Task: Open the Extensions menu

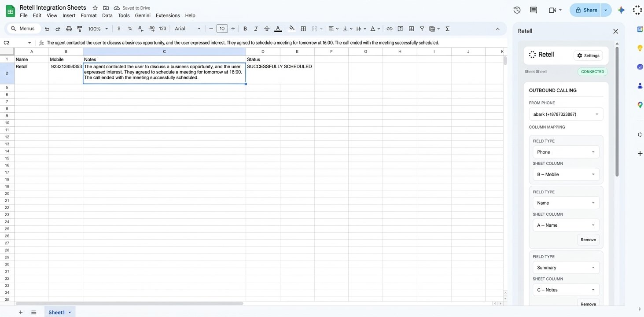Action: tap(168, 15)
